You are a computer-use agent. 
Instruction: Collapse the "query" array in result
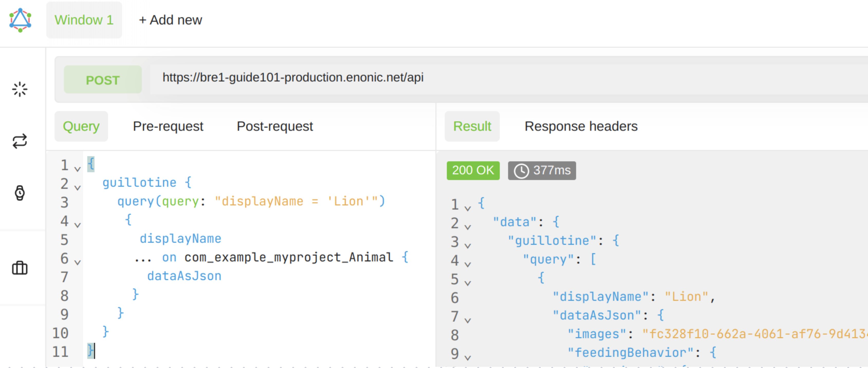(467, 264)
